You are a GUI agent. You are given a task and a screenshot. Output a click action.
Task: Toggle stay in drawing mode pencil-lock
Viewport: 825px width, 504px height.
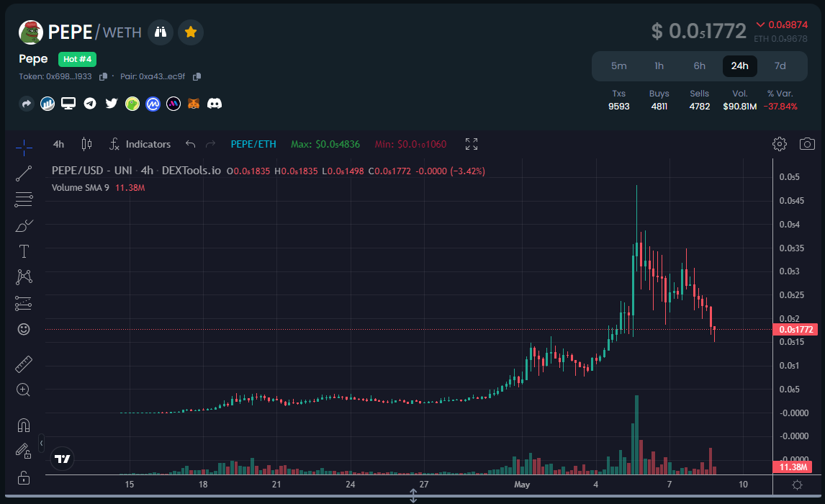(x=24, y=451)
